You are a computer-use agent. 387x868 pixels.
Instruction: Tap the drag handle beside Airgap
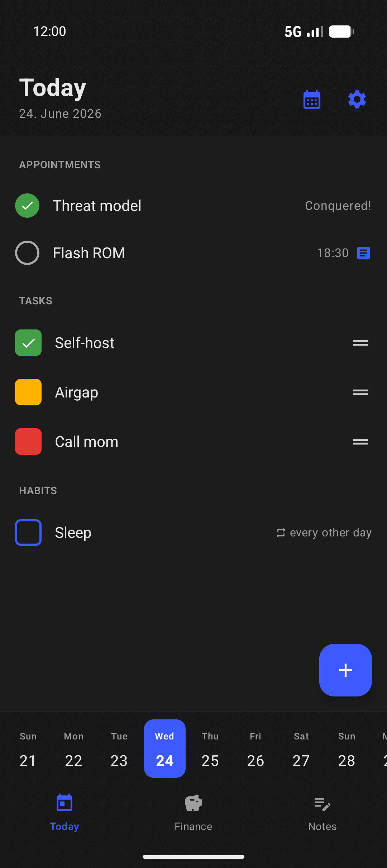360,392
